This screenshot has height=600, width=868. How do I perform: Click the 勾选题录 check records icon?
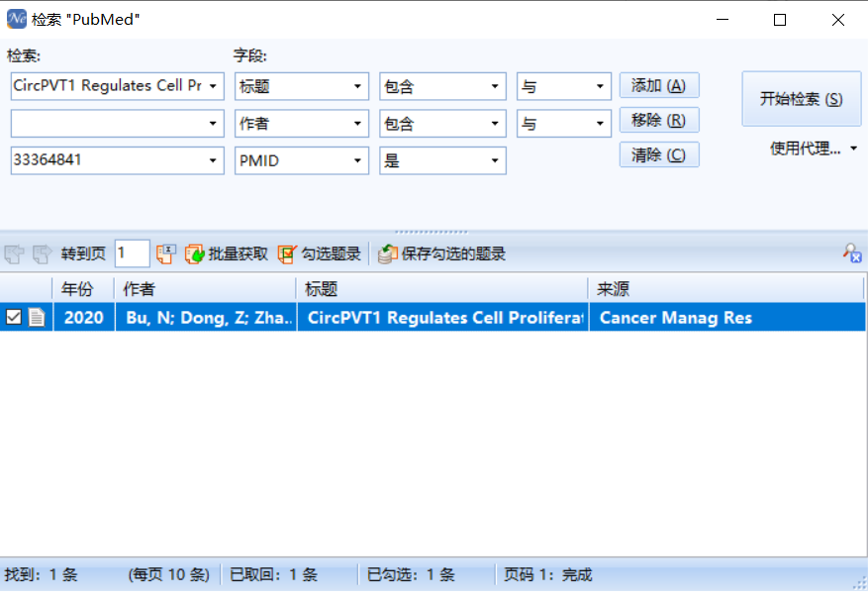tap(287, 254)
